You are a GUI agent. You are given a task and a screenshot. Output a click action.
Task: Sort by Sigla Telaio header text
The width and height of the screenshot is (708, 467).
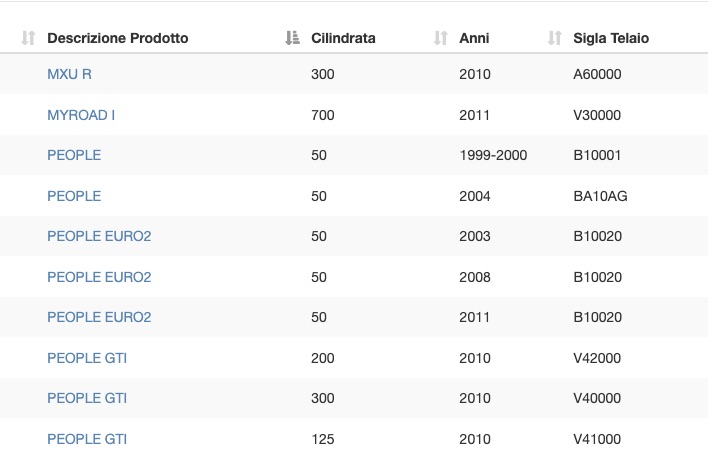point(611,38)
